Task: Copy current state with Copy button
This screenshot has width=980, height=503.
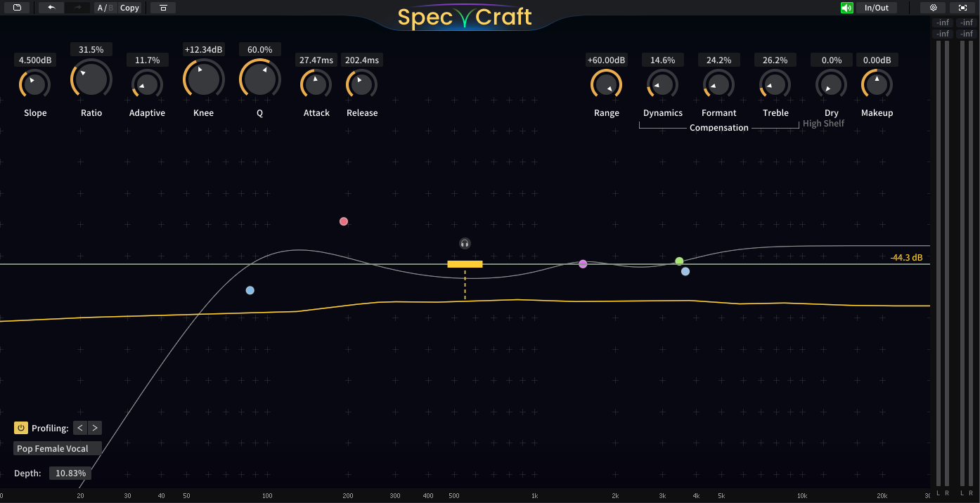Action: (129, 8)
